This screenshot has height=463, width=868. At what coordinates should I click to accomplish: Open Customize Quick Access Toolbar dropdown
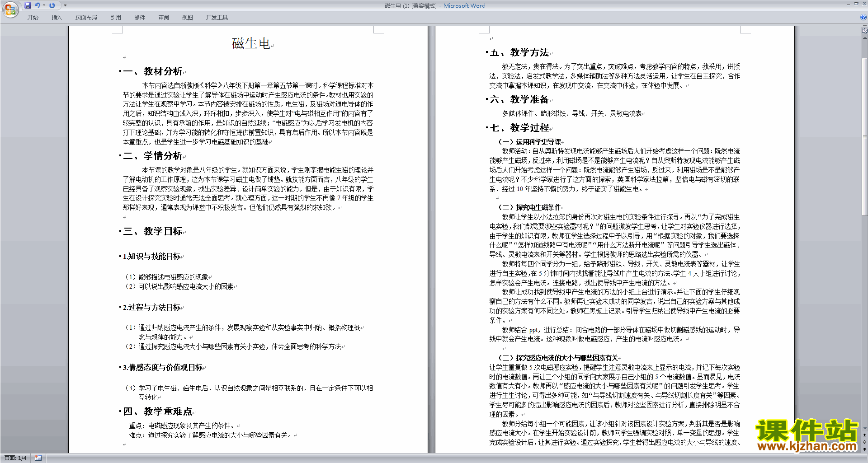click(65, 5)
